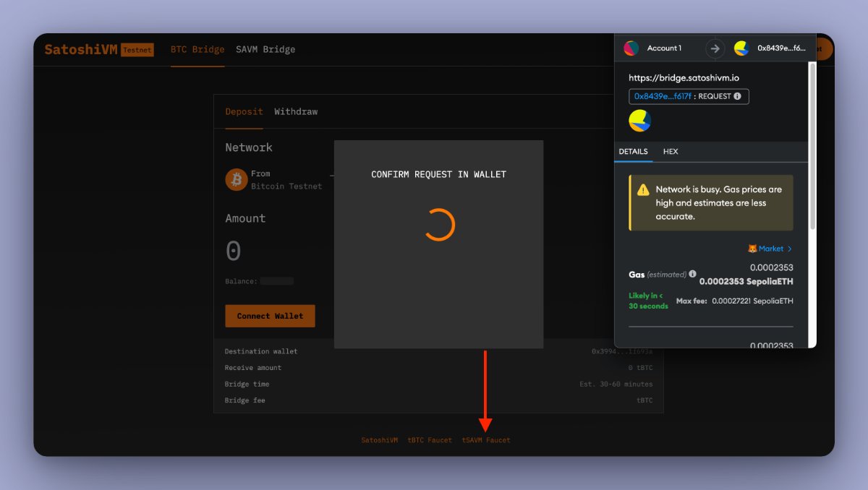Open the SatoshiVM footer link
Screen dimensions: 868x490
pos(380,440)
